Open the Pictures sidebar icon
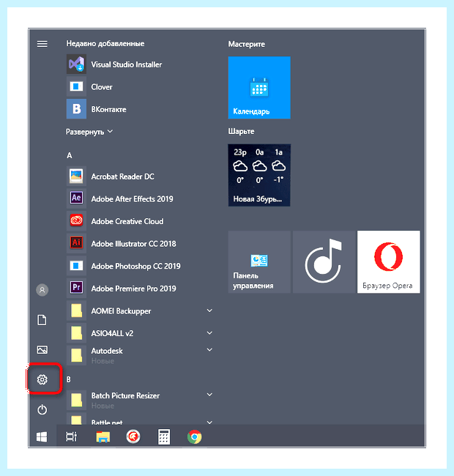This screenshot has height=476, width=454. pos(42,350)
